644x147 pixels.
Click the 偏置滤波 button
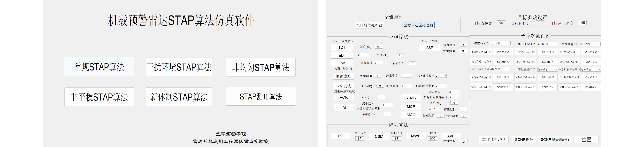tap(343, 76)
